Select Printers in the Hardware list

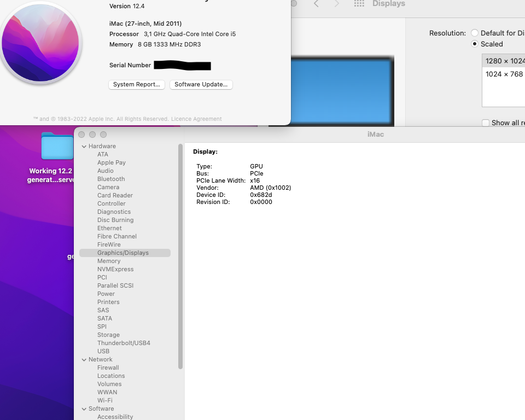pyautogui.click(x=108, y=302)
